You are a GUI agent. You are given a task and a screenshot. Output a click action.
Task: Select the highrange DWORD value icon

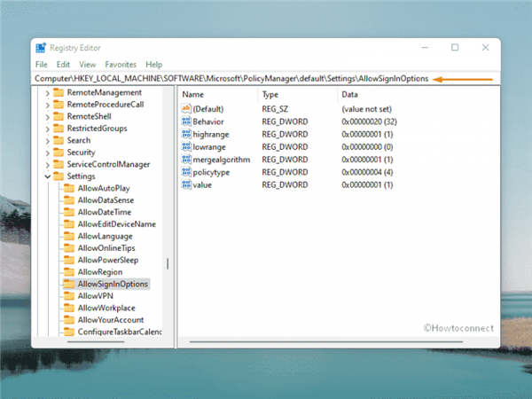[x=186, y=134]
